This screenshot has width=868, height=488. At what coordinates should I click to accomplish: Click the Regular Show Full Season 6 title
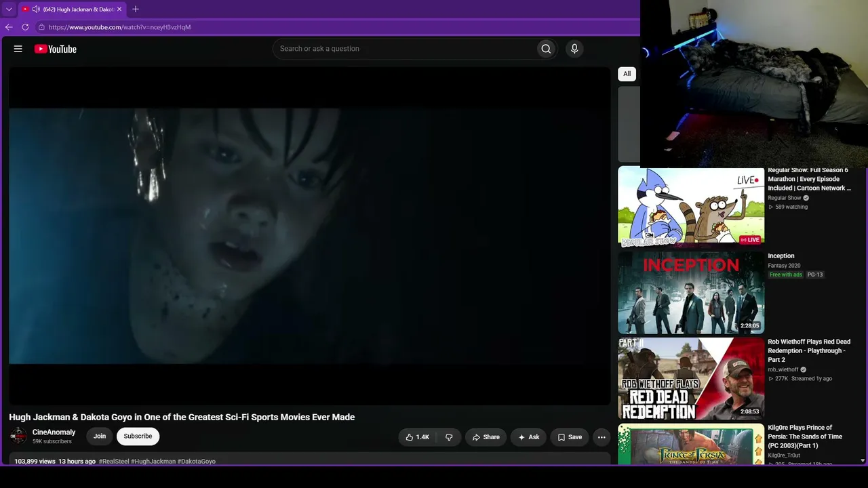810,180
